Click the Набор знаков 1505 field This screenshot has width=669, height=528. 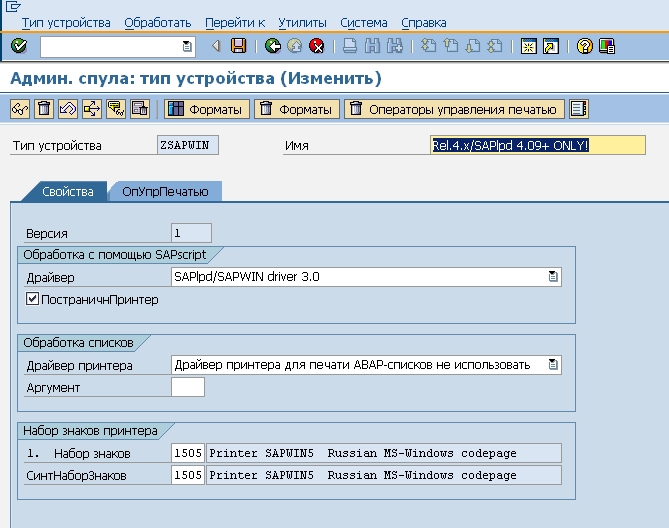[188, 453]
